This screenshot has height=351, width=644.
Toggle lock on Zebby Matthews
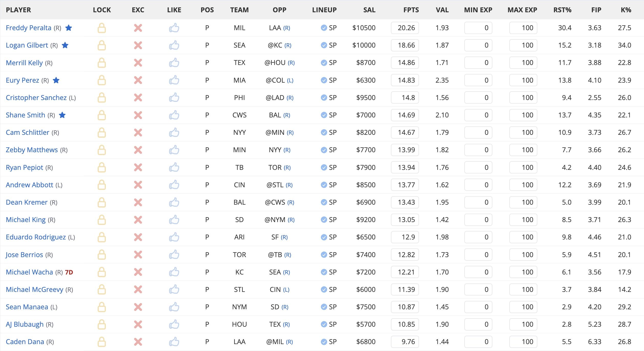click(101, 150)
